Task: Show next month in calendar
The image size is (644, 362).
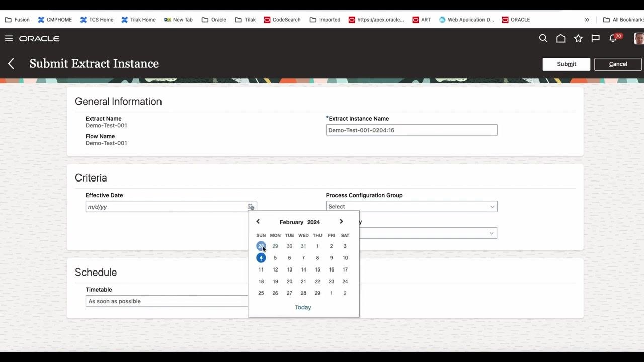Action: tap(341, 222)
